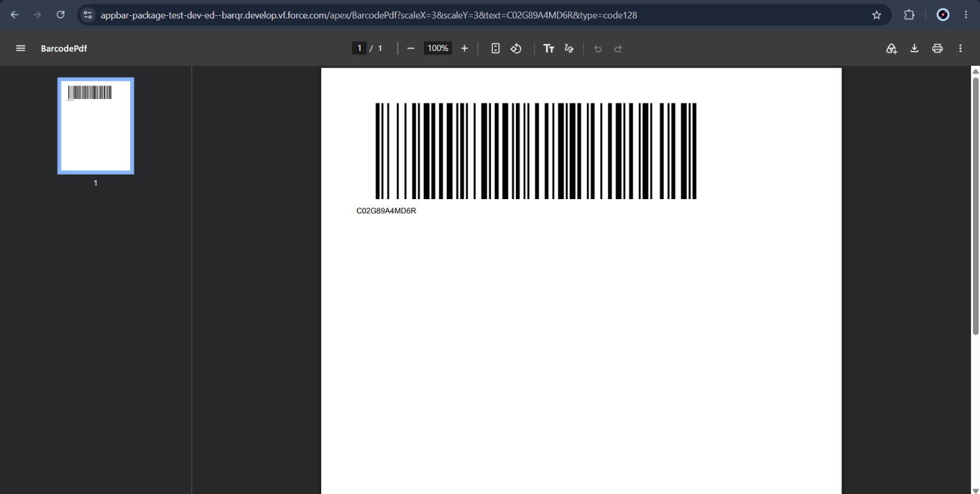Image resolution: width=980 pixels, height=494 pixels.
Task: Open the PDF viewer more actions menu
Action: [x=960, y=49]
